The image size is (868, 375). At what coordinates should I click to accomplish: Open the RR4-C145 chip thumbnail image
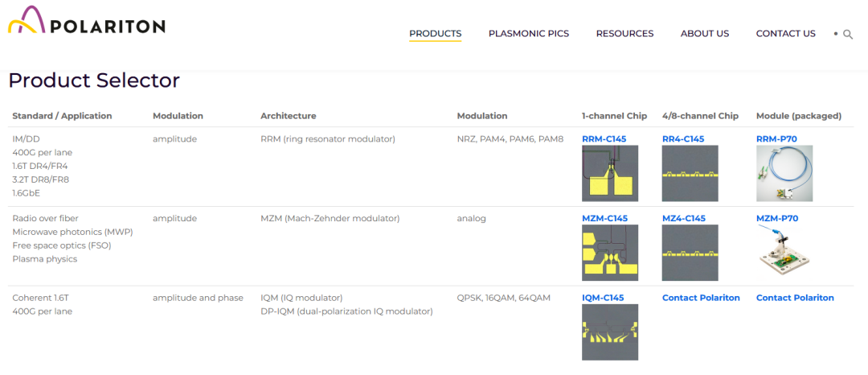tap(690, 173)
